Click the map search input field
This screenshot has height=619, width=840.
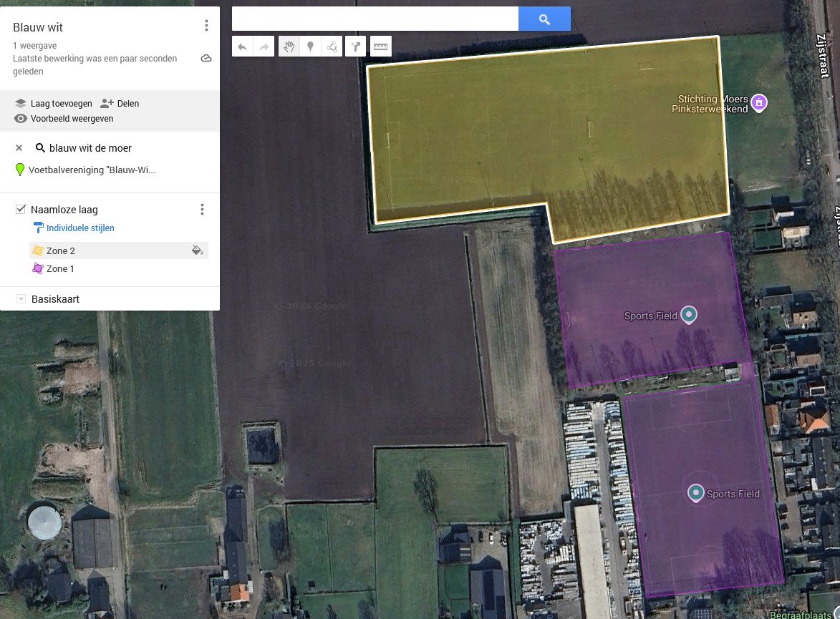(x=375, y=19)
